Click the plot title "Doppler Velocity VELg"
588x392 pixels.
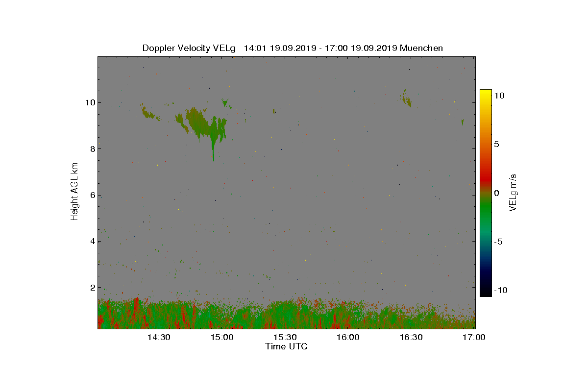pos(189,48)
